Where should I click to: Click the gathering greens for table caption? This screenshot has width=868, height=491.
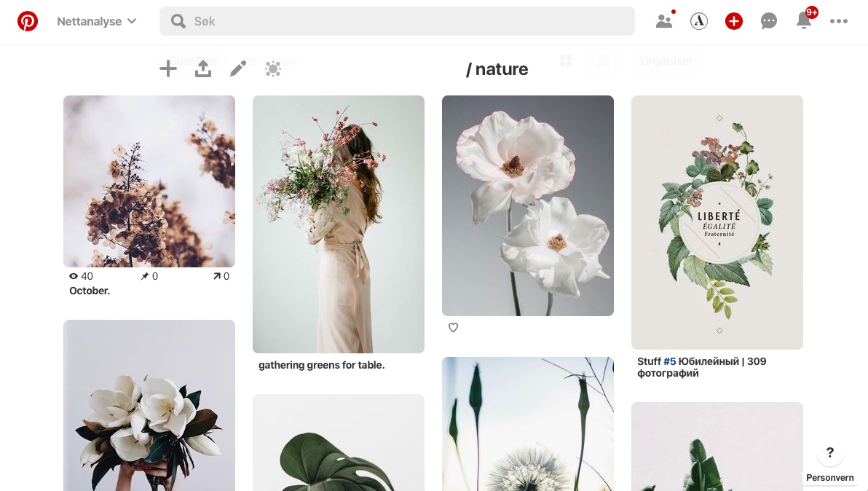pyautogui.click(x=322, y=366)
